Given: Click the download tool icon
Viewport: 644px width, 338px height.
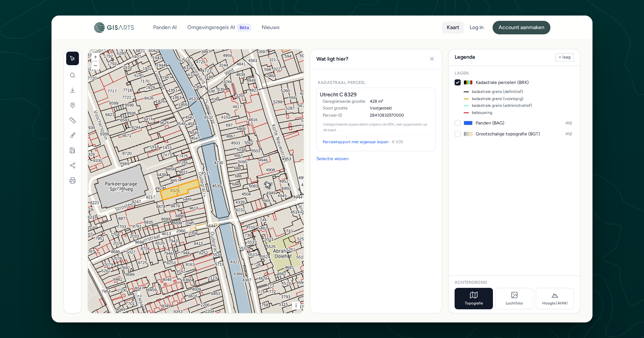Looking at the screenshot, I should tap(72, 90).
